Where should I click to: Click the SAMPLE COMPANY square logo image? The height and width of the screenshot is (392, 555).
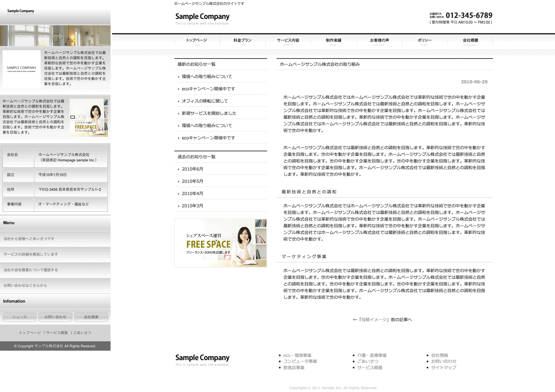[x=22, y=69]
